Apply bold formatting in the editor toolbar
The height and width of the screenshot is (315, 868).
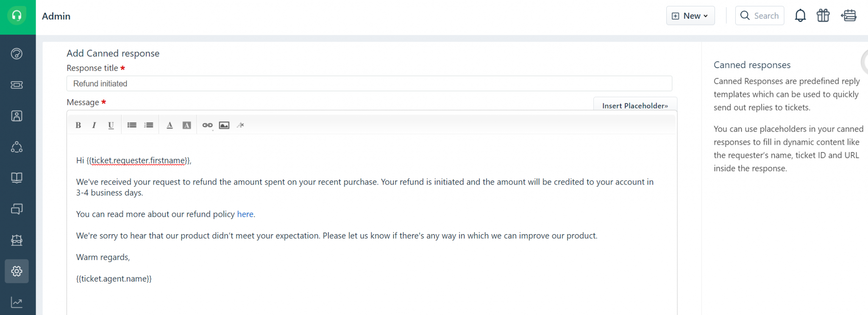[78, 125]
